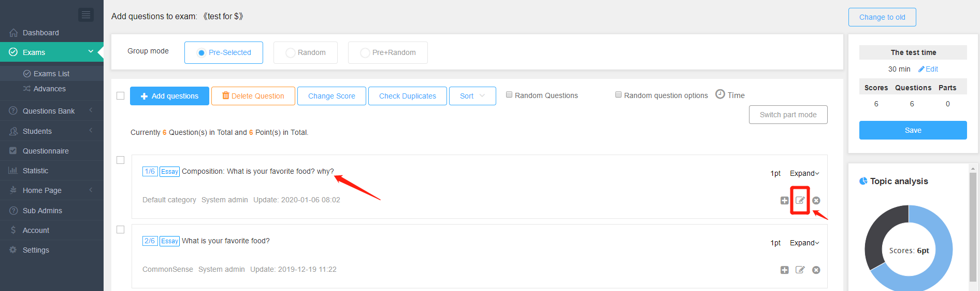980x291 pixels.
Task: Expand the Composition question details
Action: point(804,173)
